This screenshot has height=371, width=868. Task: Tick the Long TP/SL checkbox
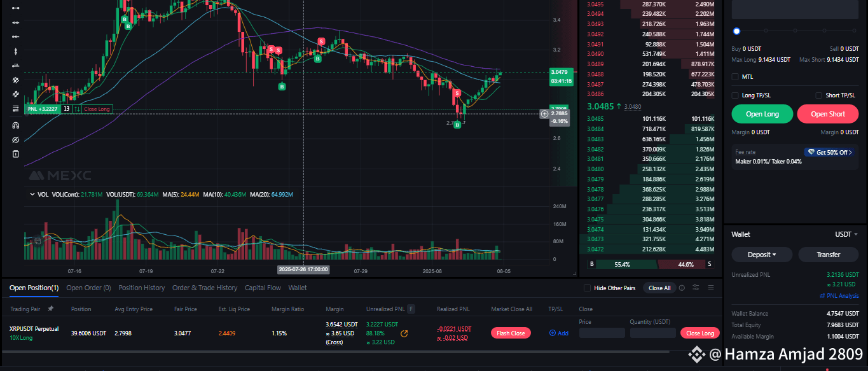coord(736,95)
